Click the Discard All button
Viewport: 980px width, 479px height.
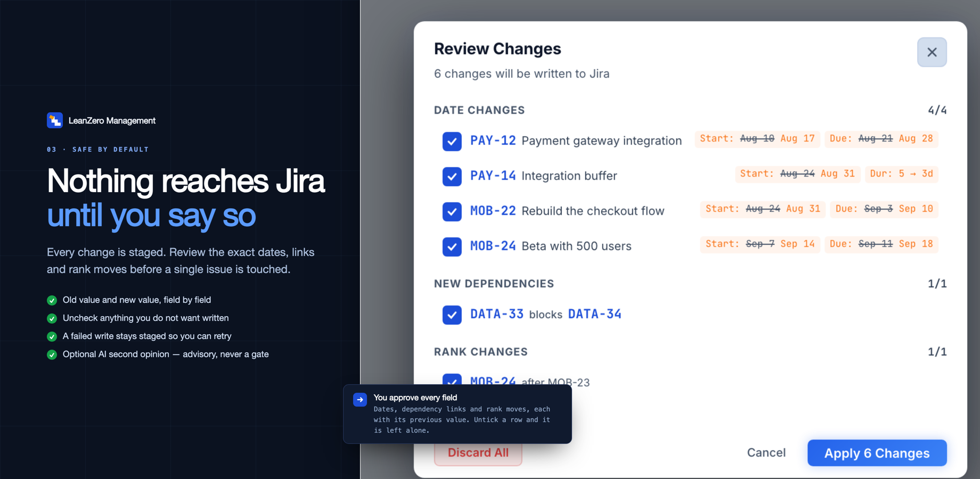coord(478,453)
